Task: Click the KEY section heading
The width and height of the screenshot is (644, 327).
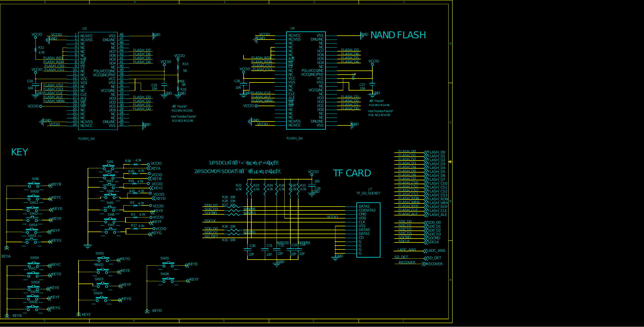Action: coord(20,152)
